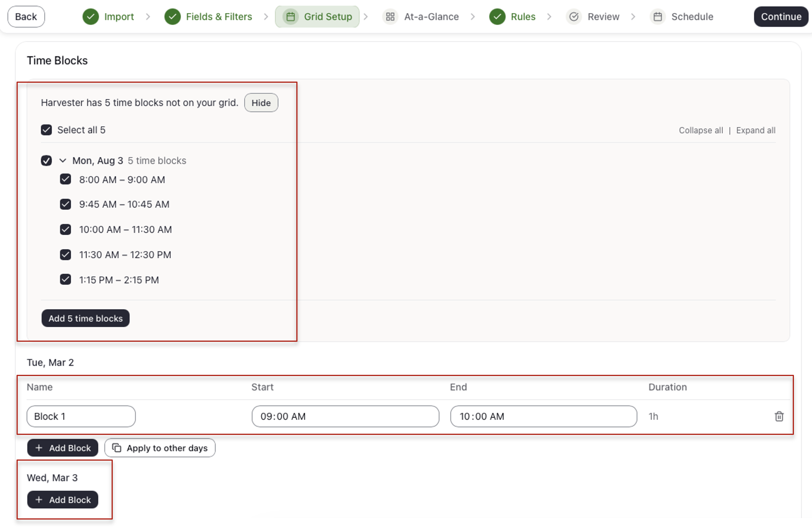Click the Rules step checkmark icon
The image size is (812, 528).
(x=498, y=17)
